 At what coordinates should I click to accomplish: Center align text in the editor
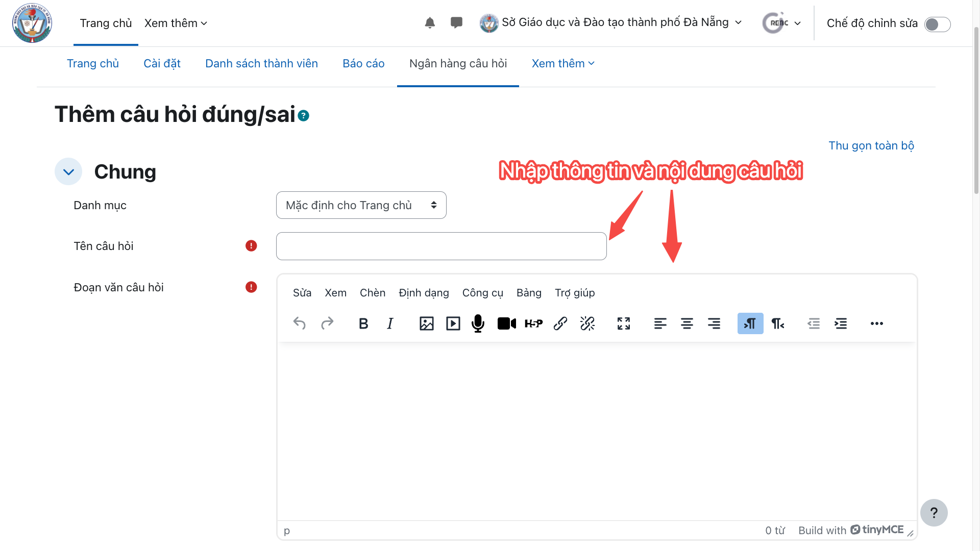pyautogui.click(x=687, y=323)
